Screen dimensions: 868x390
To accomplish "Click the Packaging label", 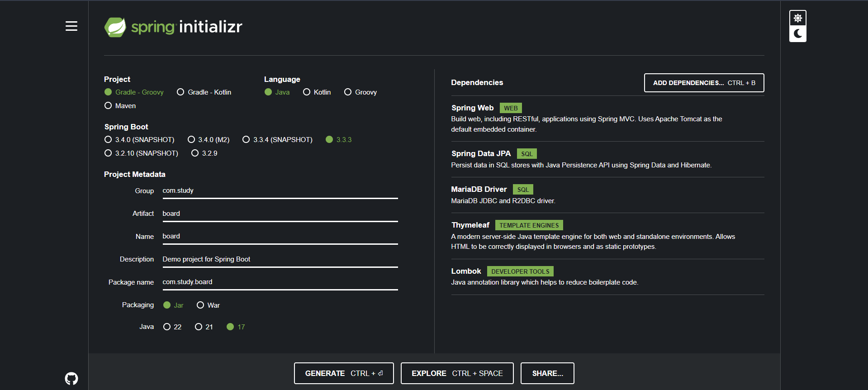I will coord(138,305).
